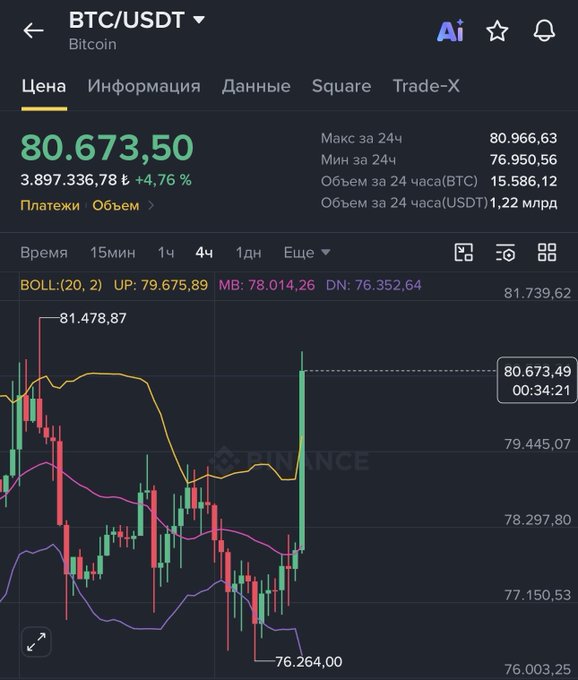Tap the UP: 79.675,89 band value
This screenshot has height=680, width=578.
[161, 285]
